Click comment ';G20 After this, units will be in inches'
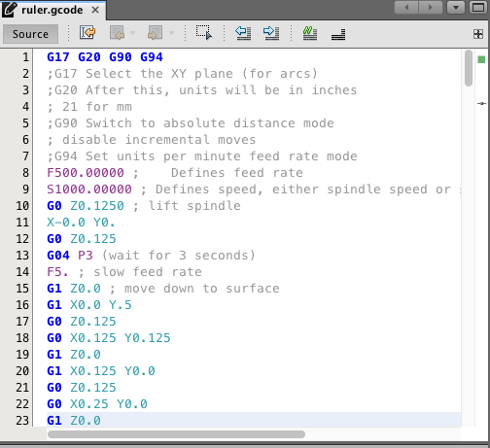 tap(201, 90)
